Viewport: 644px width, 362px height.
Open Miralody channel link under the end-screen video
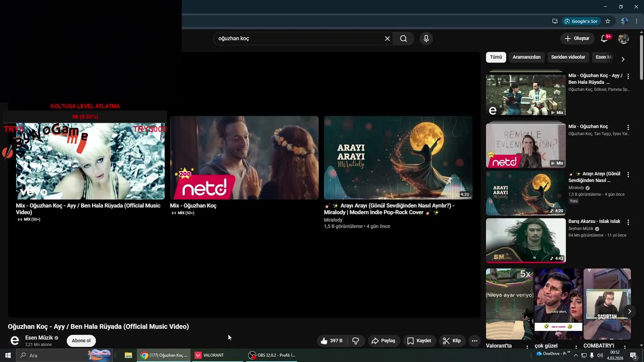(x=333, y=220)
